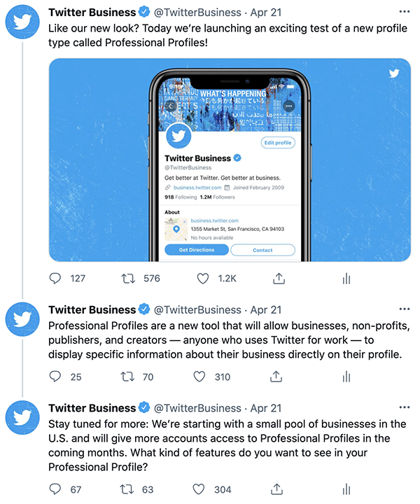Screen dimensions: 420x504
Task: Reply to the third tweet with 67 replies
Action: click(x=56, y=489)
